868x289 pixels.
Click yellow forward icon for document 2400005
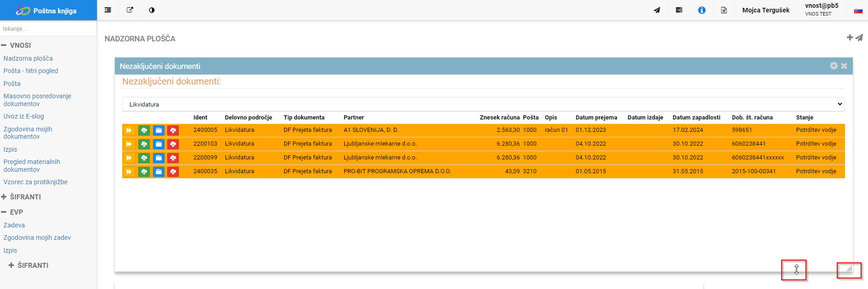129,130
